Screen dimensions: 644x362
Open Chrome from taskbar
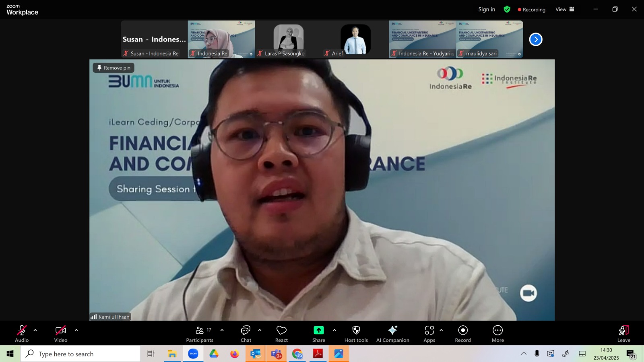(x=297, y=354)
